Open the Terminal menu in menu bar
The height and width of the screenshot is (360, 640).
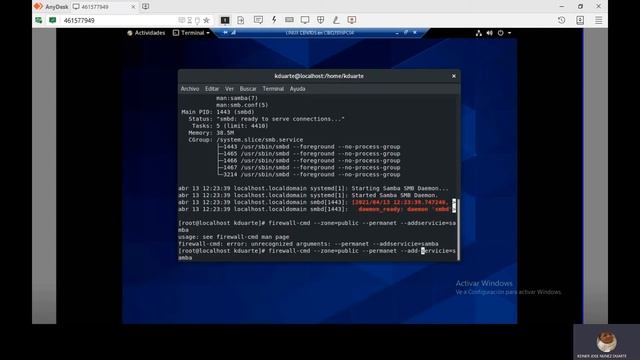273,89
